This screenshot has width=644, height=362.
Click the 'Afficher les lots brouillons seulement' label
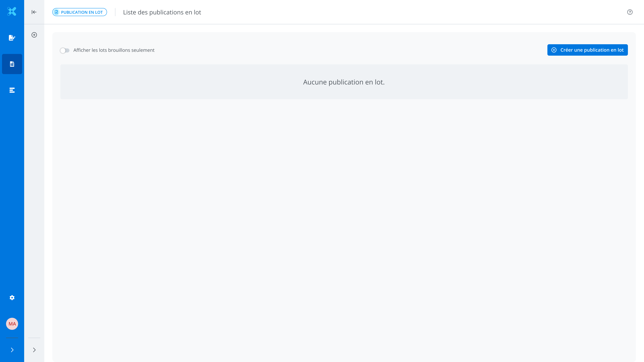114,50
